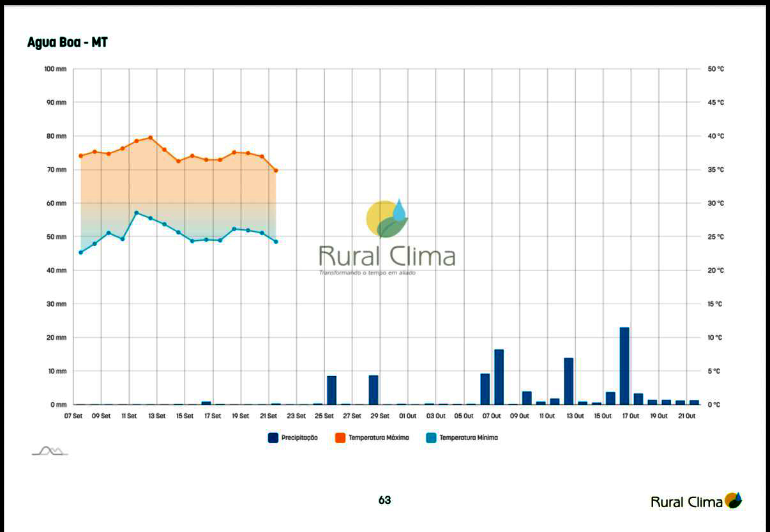
Task: Click the Rural Clima watermark logo in chart center
Action: [x=387, y=238]
